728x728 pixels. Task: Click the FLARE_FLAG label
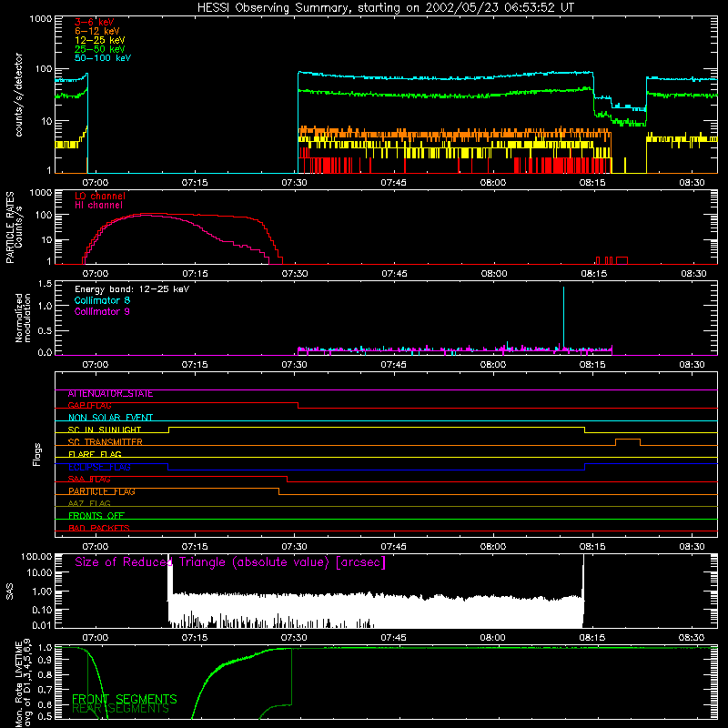[95, 454]
